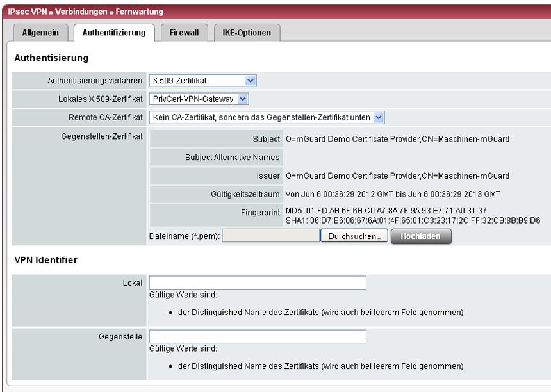
Task: Click the Durchsuchen button
Action: [x=354, y=236]
